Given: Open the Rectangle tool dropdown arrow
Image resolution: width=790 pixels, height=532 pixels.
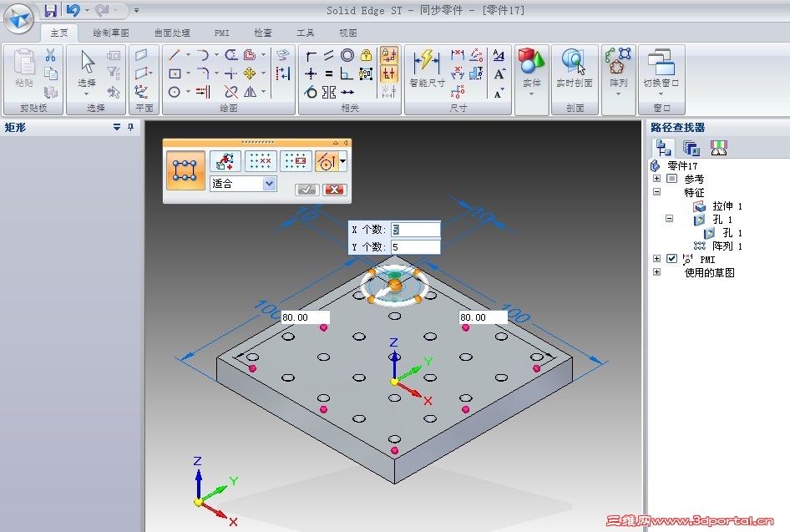Looking at the screenshot, I should click(x=188, y=73).
